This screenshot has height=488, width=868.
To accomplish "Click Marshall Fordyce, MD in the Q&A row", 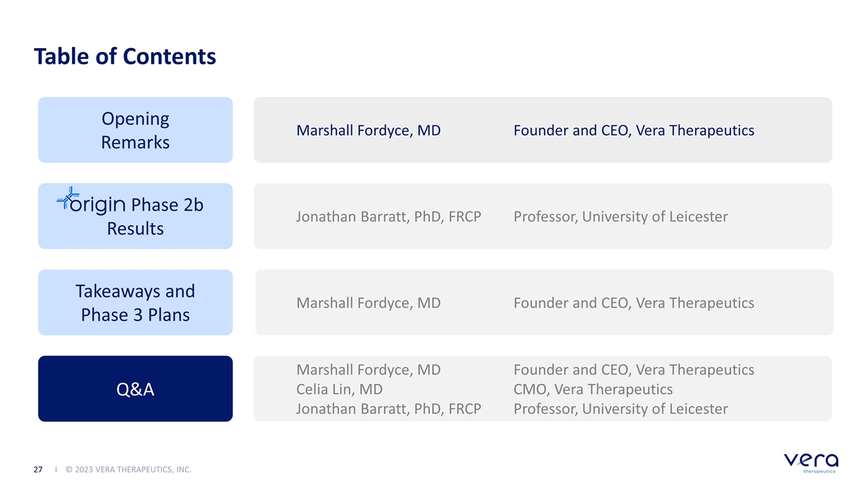I will 368,370.
